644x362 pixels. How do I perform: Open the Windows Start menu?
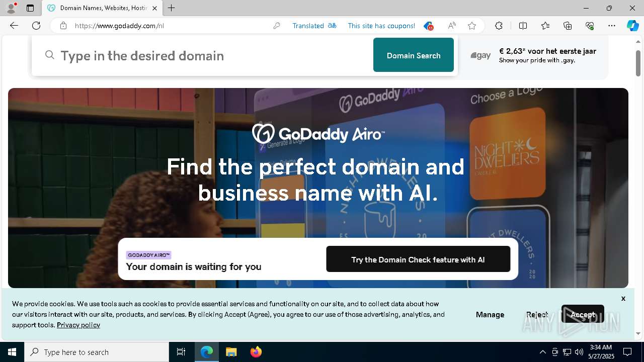(x=12, y=352)
